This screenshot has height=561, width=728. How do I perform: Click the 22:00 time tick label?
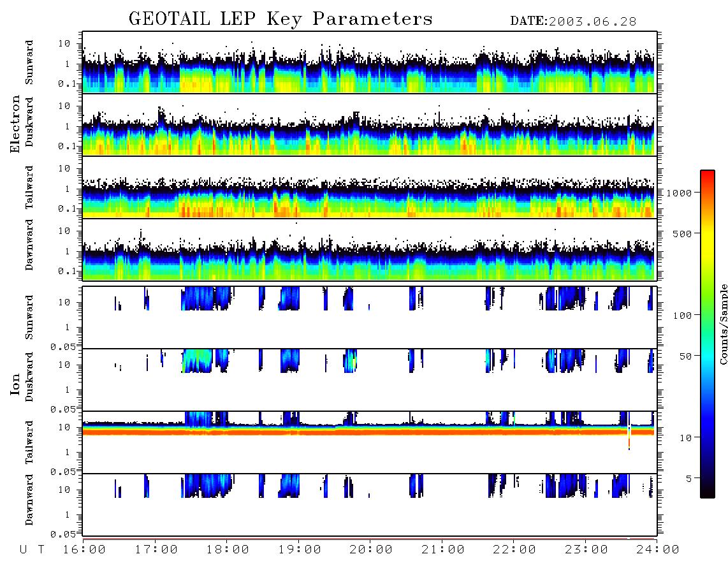tap(514, 550)
